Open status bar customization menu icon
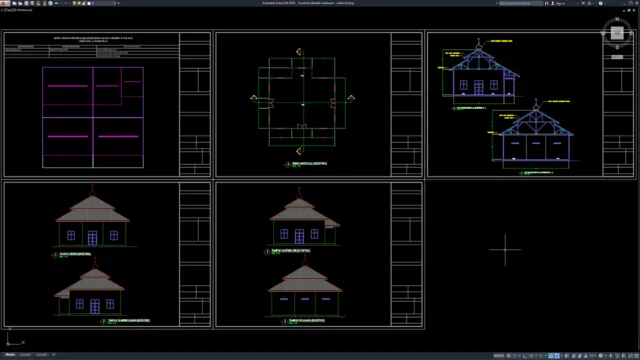The height and width of the screenshot is (360, 640). (636, 356)
